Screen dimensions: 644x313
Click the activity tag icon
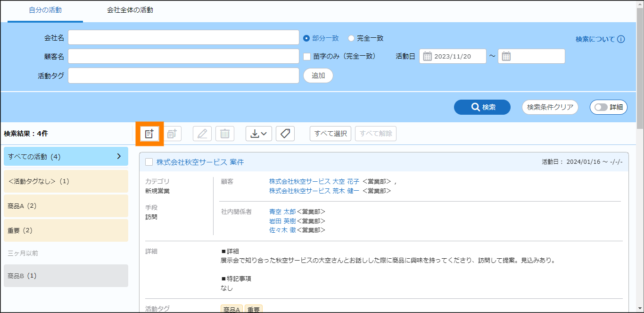(285, 134)
